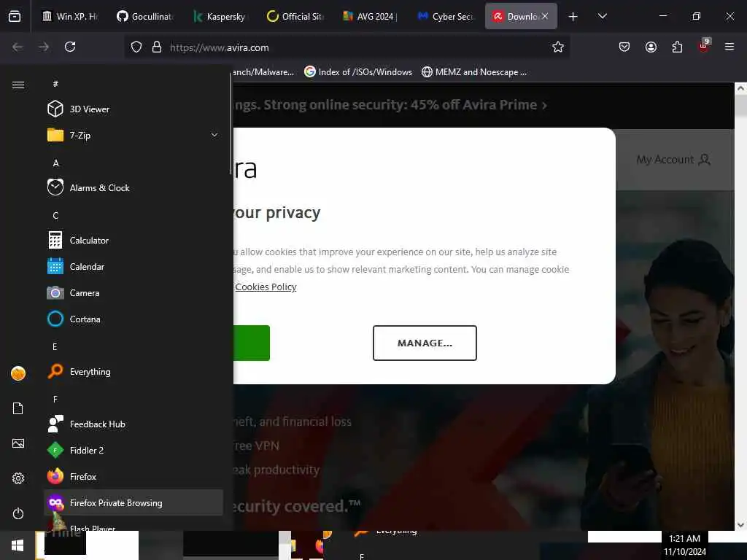Image resolution: width=747 pixels, height=560 pixels.
Task: Click the Power button in Start
Action: [18, 513]
